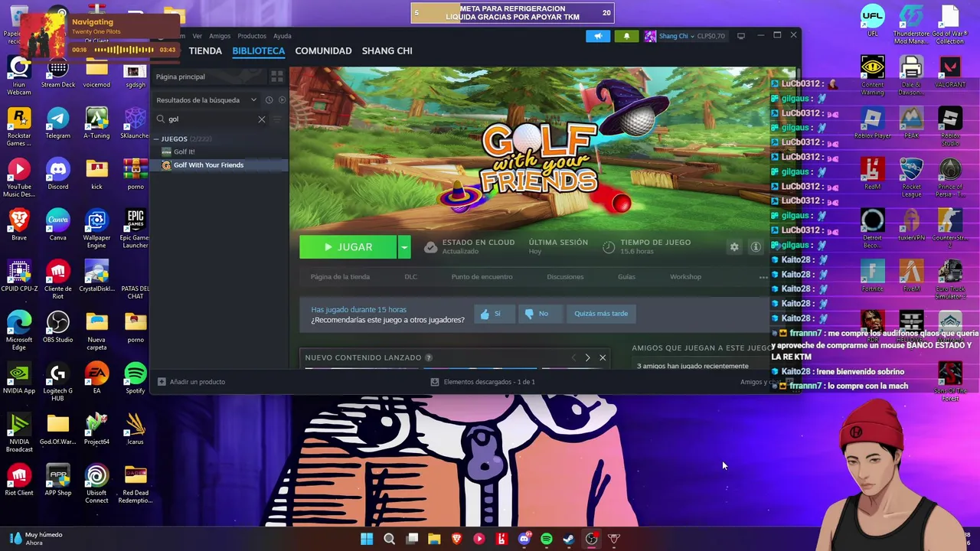
Task: Click 'Has jugado durante 15 horas' text
Action: pyautogui.click(x=358, y=310)
